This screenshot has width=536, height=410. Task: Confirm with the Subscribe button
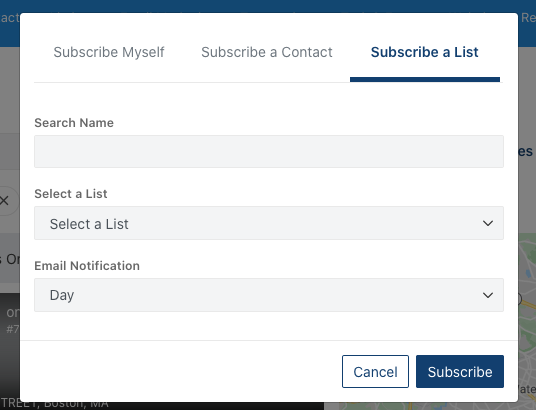(x=460, y=371)
